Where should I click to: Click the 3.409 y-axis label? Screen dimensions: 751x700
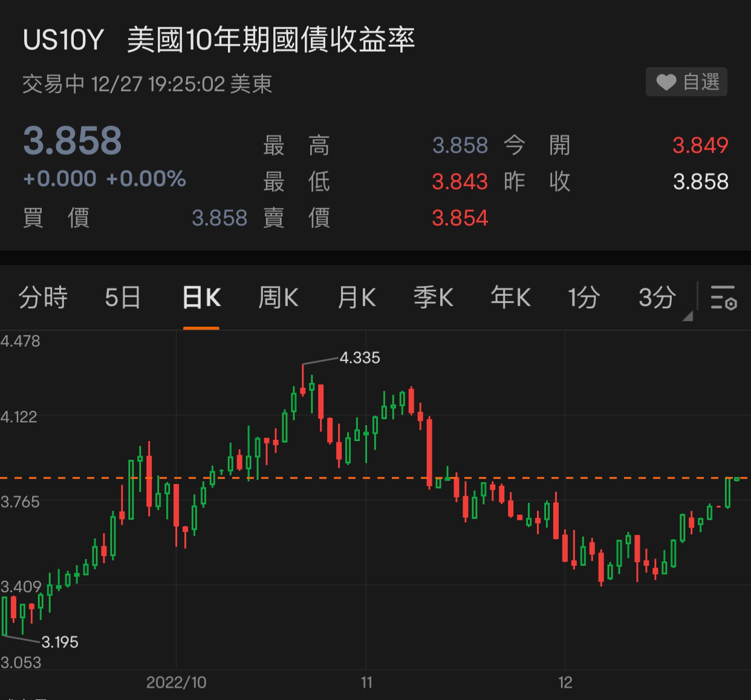21,586
